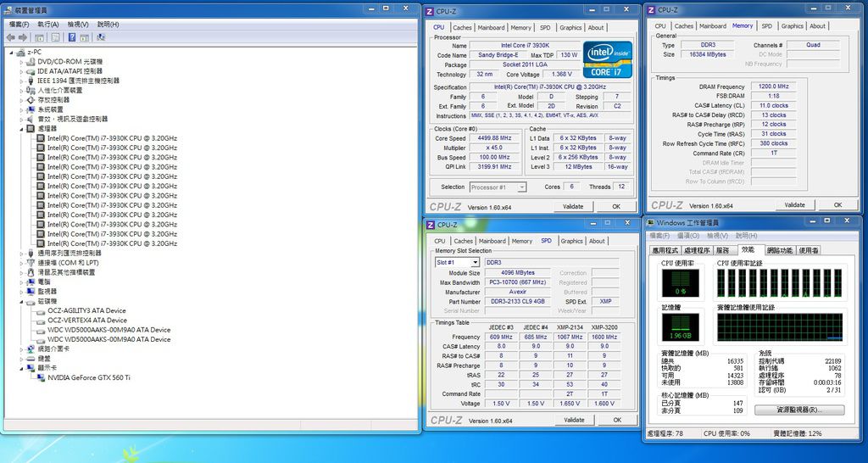Viewport: 868px width, 463px height.
Task: Click the Part Number DDR3-2133 CL9 4GB field
Action: click(x=518, y=302)
